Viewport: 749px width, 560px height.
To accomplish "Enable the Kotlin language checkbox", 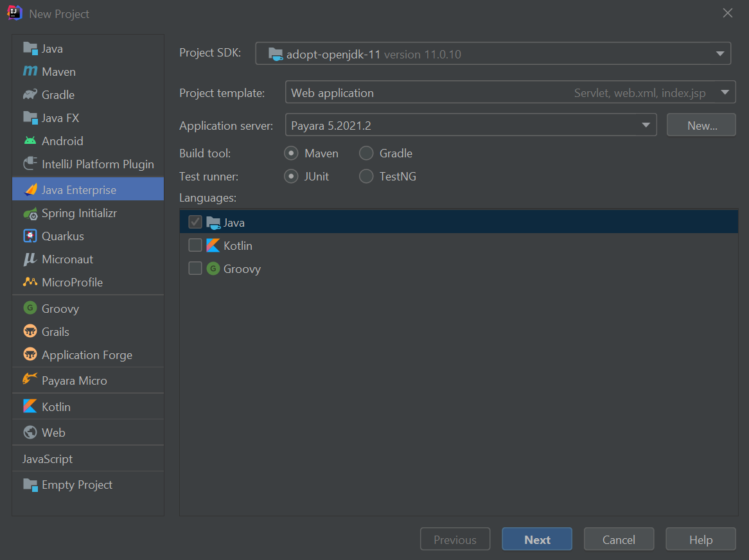I will tap(195, 245).
